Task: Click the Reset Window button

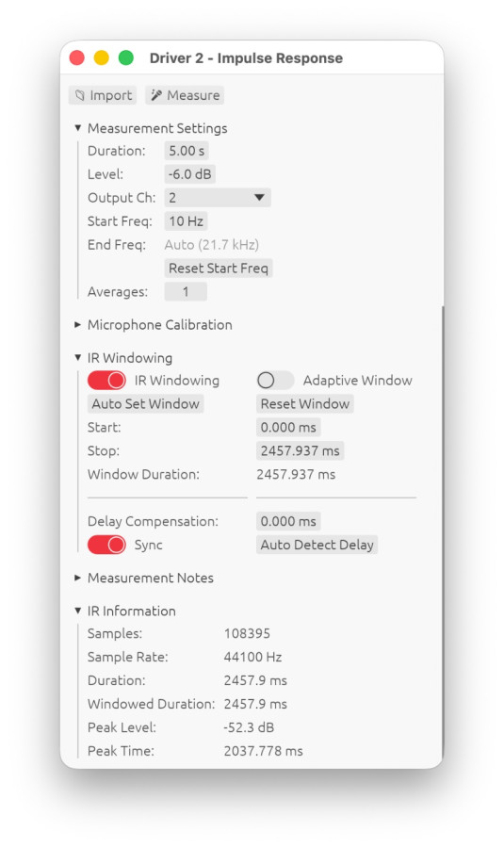Action: point(305,404)
